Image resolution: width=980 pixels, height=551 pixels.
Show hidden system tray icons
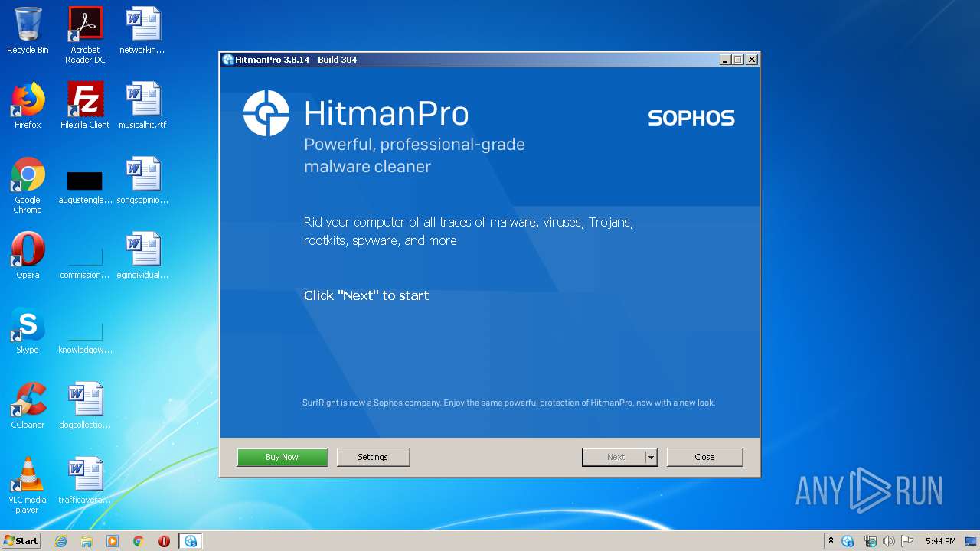click(831, 541)
